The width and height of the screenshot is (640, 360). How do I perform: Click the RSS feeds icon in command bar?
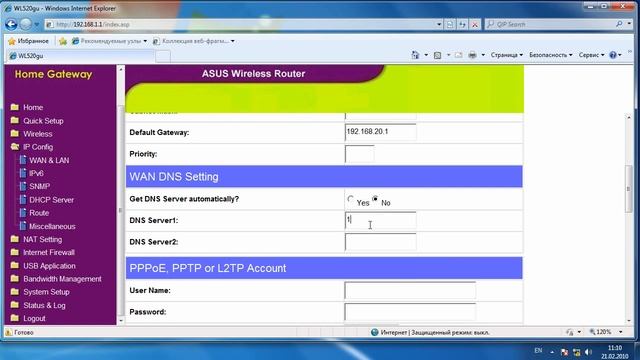point(438,55)
